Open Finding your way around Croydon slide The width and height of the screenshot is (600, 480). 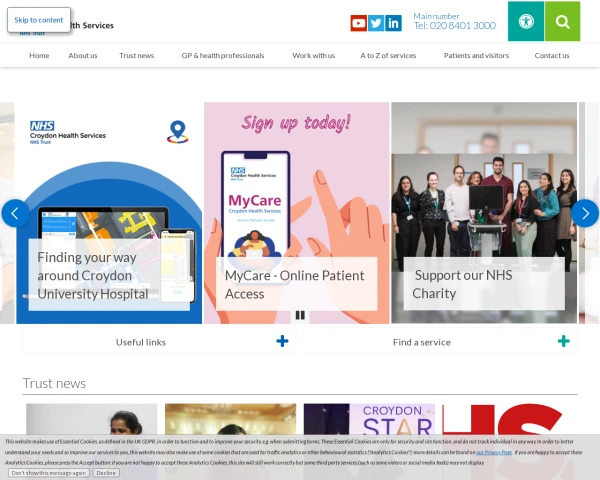[x=109, y=213]
